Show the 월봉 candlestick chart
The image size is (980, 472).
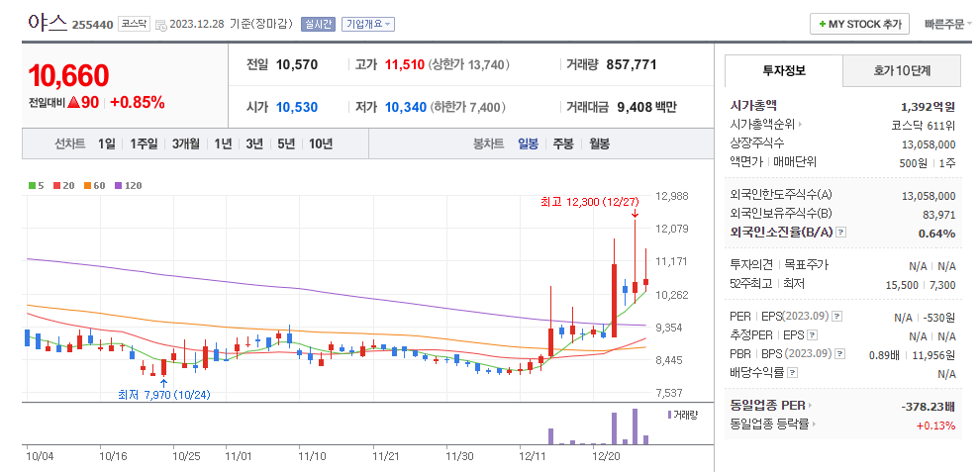599,143
